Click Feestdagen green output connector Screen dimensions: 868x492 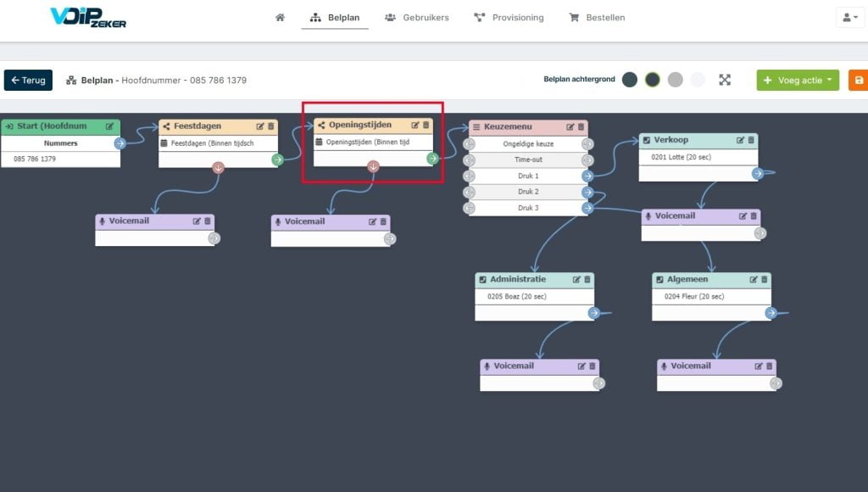pyautogui.click(x=277, y=159)
